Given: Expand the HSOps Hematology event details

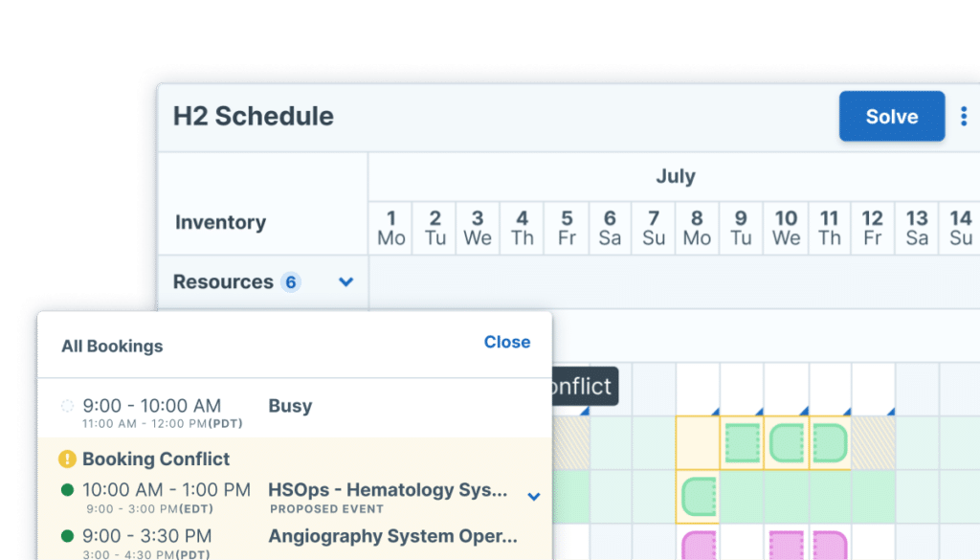Looking at the screenshot, I should coord(535,497).
